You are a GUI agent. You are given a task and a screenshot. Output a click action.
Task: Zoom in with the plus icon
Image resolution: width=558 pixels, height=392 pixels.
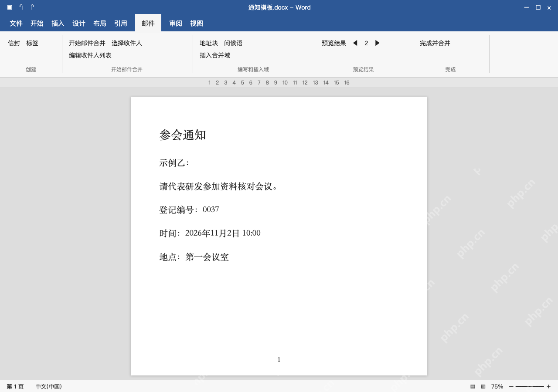point(548,386)
